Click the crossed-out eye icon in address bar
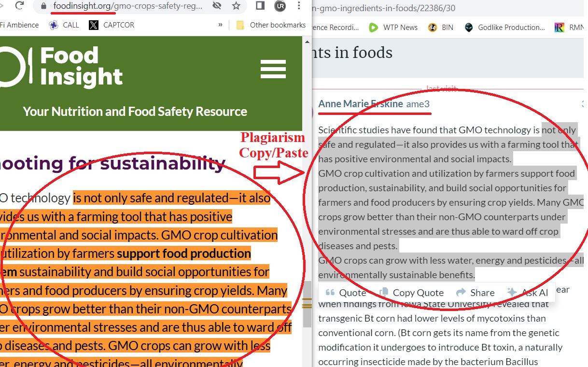The image size is (588, 367). [217, 6]
